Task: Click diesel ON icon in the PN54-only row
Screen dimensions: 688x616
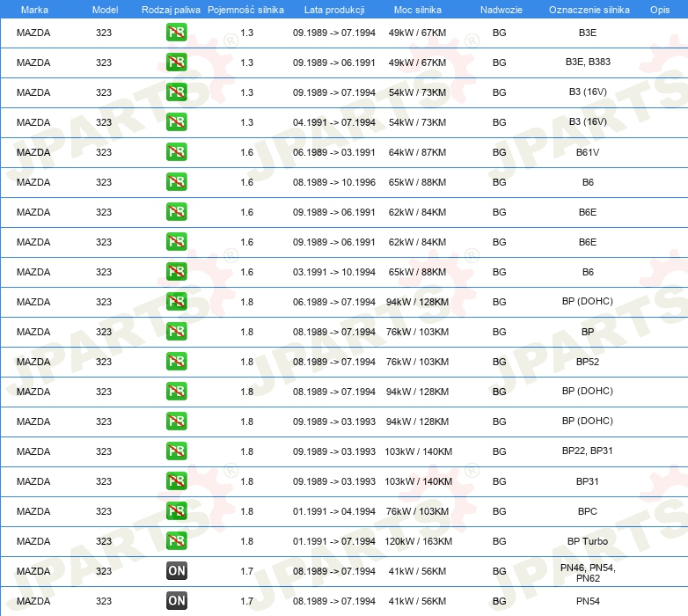Action: pyautogui.click(x=176, y=601)
